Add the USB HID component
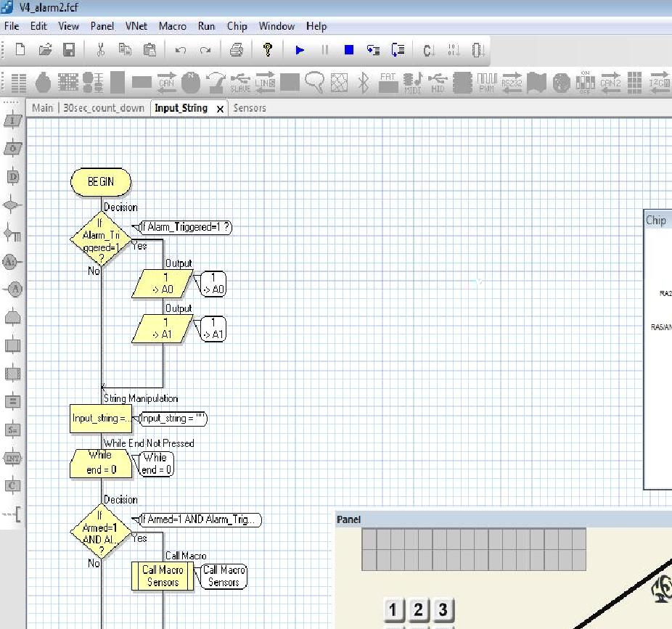Screen dimensions: 672x629 [438, 82]
